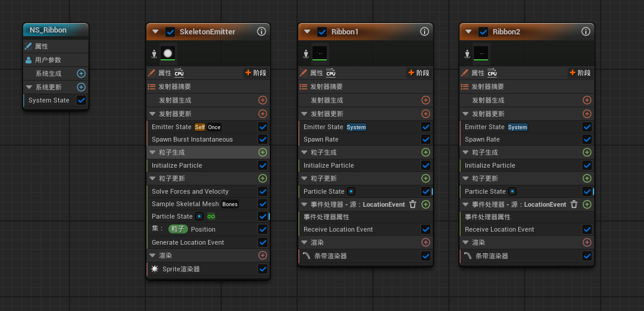Screen dimensions: 644x311
Task: Add renderer to Ribbon2 渲染 section
Action: [x=587, y=242]
